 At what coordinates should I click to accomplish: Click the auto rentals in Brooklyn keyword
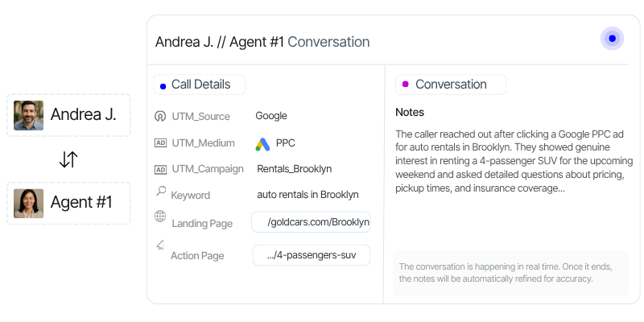[308, 194]
